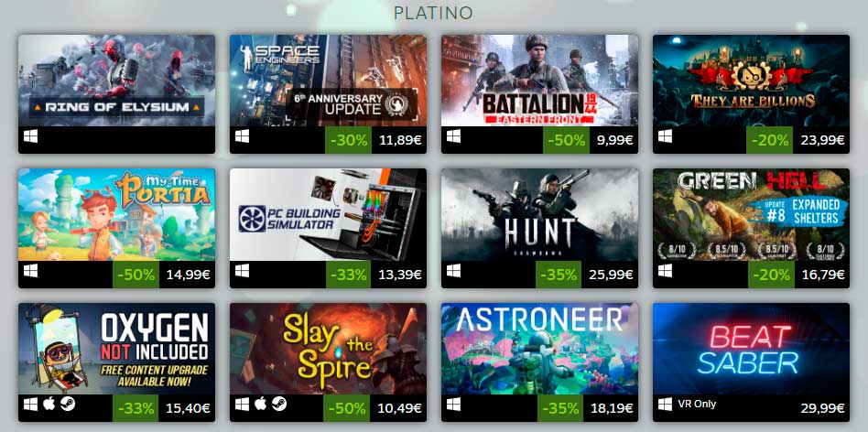Click the Steam icon under Oxygen Not Included
This screenshot has height=432, width=868.
pyautogui.click(x=68, y=404)
